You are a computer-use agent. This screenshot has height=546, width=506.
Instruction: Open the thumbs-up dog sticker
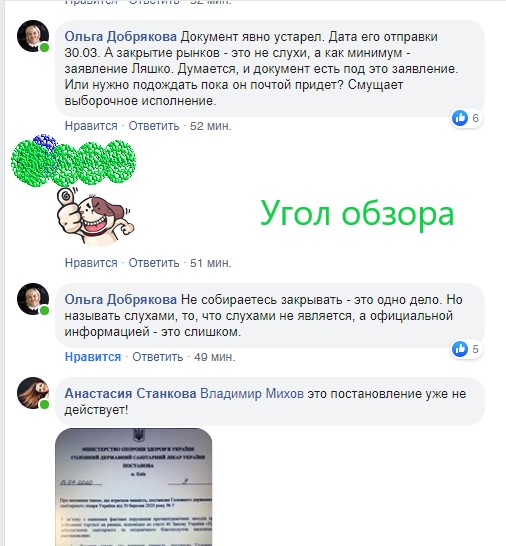[x=95, y=216]
